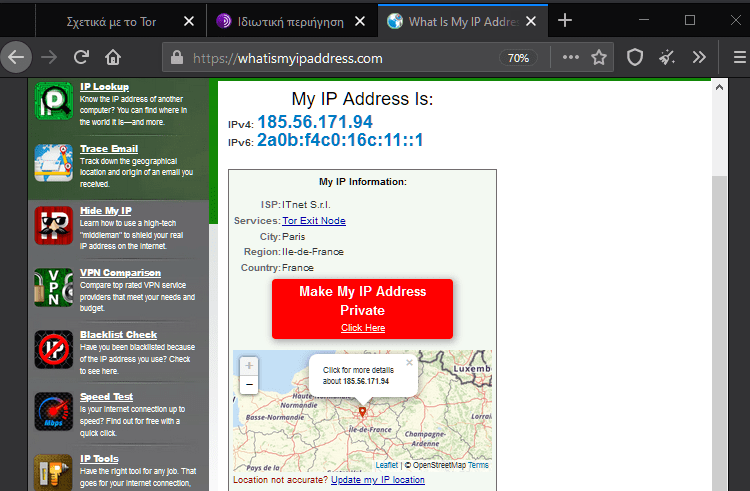The image size is (750, 491).
Task: Click the Click Here link in red banner
Action: [x=363, y=327]
